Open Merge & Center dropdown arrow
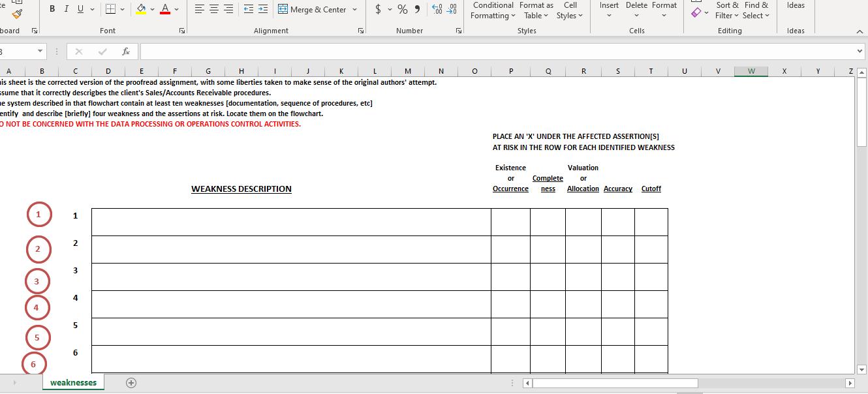The height and width of the screenshot is (394, 868). [x=354, y=9]
